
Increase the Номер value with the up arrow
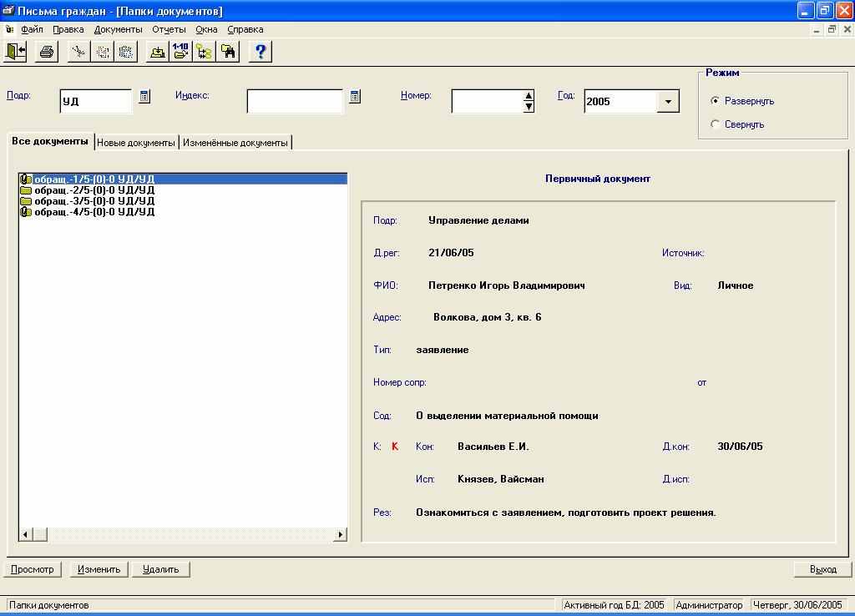[x=529, y=96]
